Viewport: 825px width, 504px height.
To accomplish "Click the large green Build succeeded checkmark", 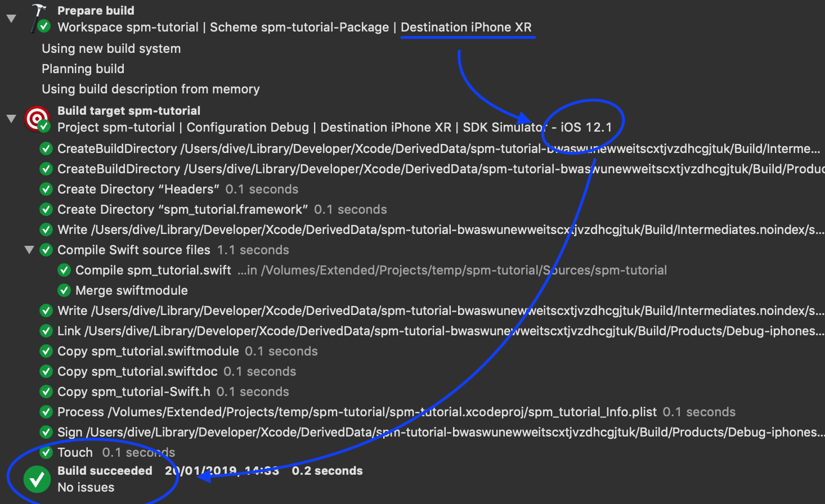I will [x=37, y=479].
